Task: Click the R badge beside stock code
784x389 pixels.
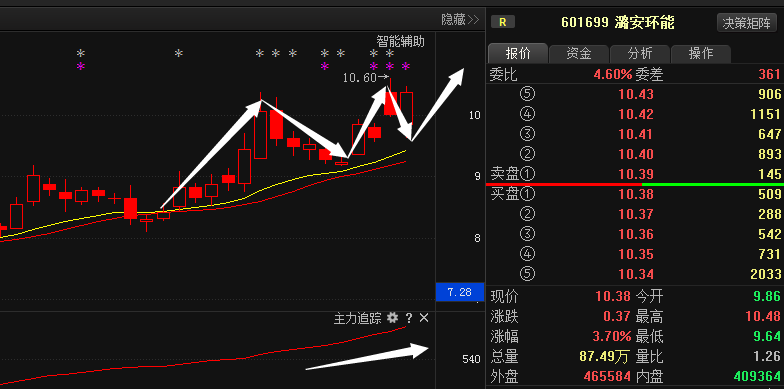Action: pos(502,22)
